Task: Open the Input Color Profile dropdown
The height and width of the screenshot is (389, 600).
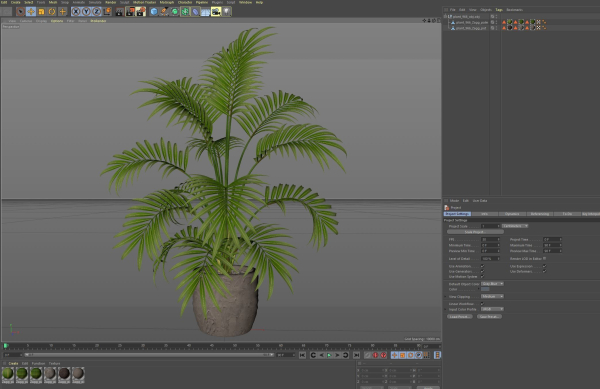Action: pos(492,309)
